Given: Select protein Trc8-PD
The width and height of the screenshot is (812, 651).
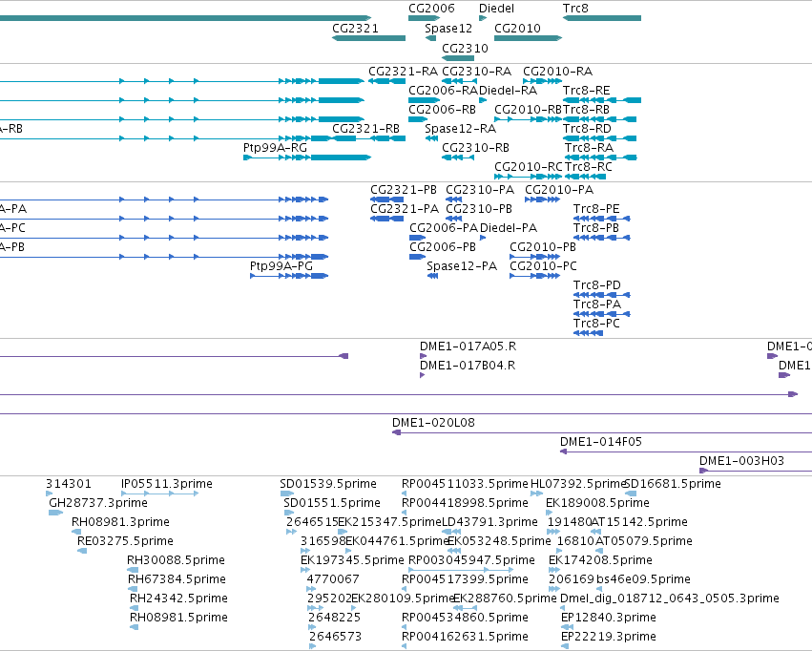Looking at the screenshot, I should click(x=602, y=295).
